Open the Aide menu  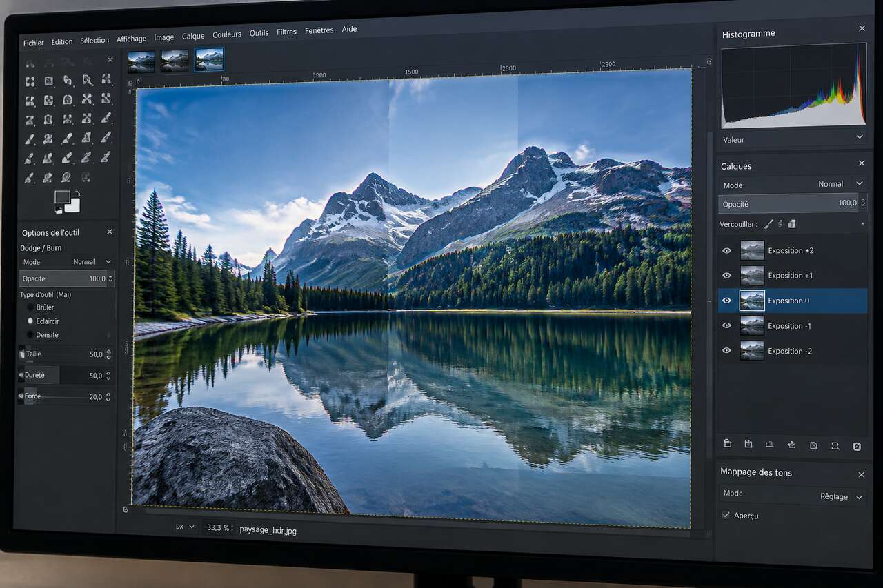click(349, 29)
